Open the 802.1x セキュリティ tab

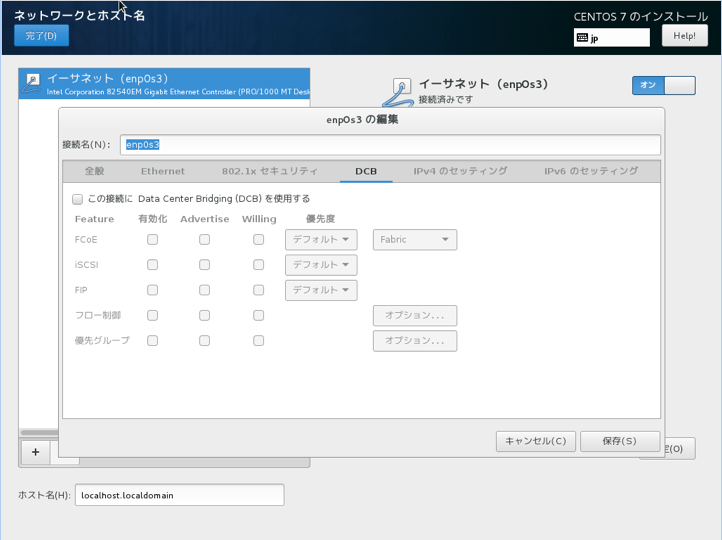coord(270,171)
